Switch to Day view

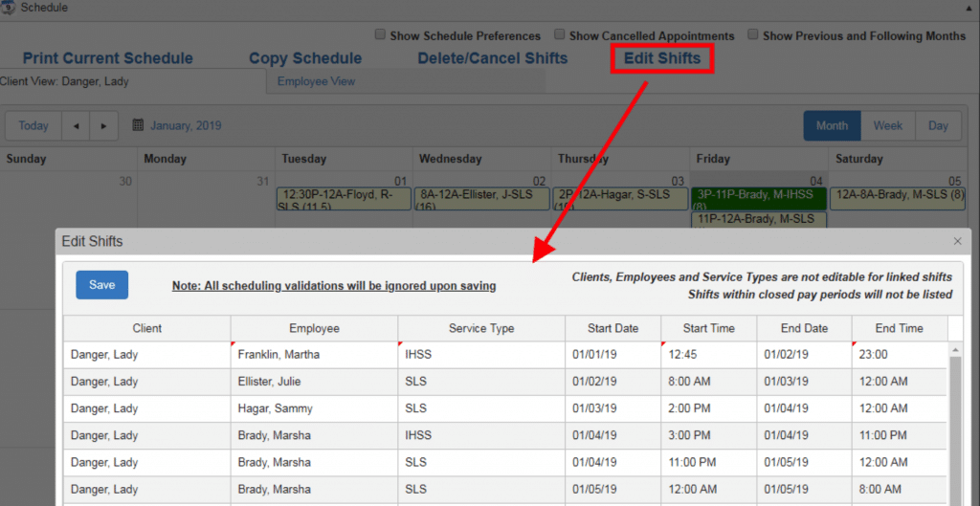point(938,125)
